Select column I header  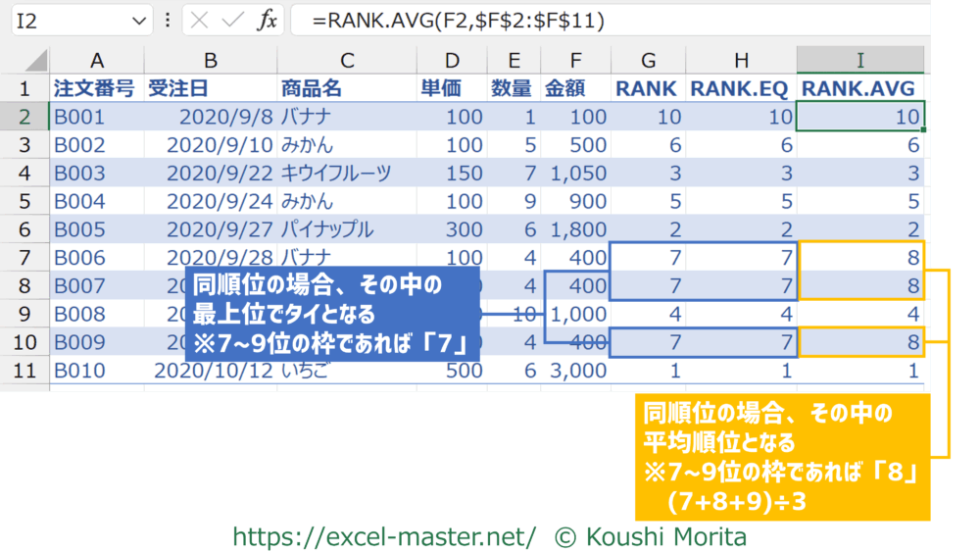(x=859, y=60)
